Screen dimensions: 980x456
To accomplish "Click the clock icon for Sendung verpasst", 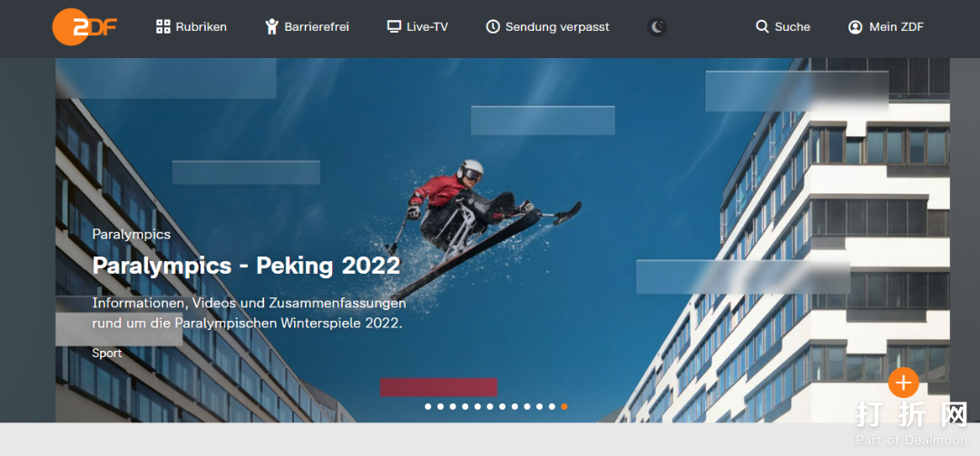I will [493, 27].
